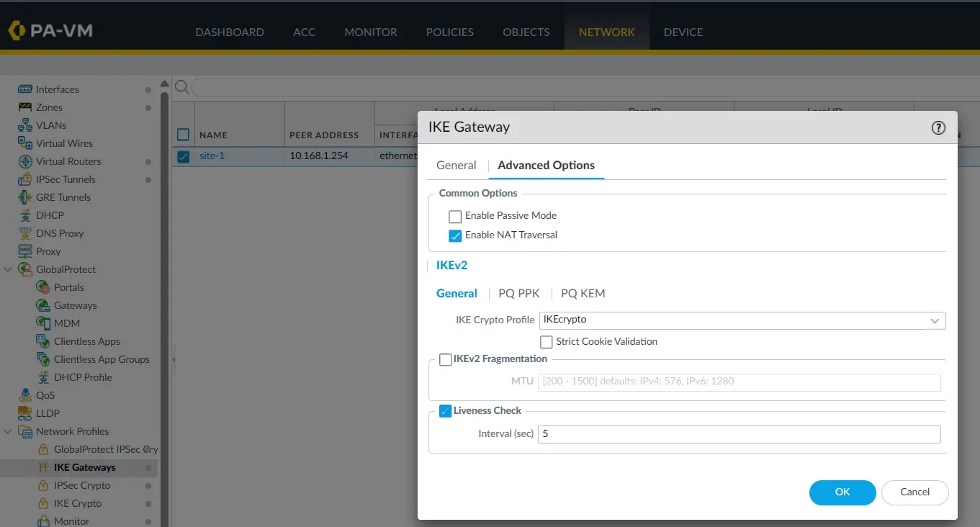Click the Liveness Interval input field
Image resolution: width=980 pixels, height=527 pixels.
[x=739, y=434]
